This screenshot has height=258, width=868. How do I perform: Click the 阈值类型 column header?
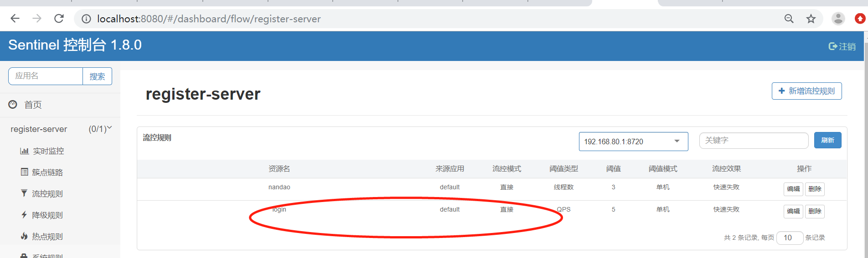[563, 169]
